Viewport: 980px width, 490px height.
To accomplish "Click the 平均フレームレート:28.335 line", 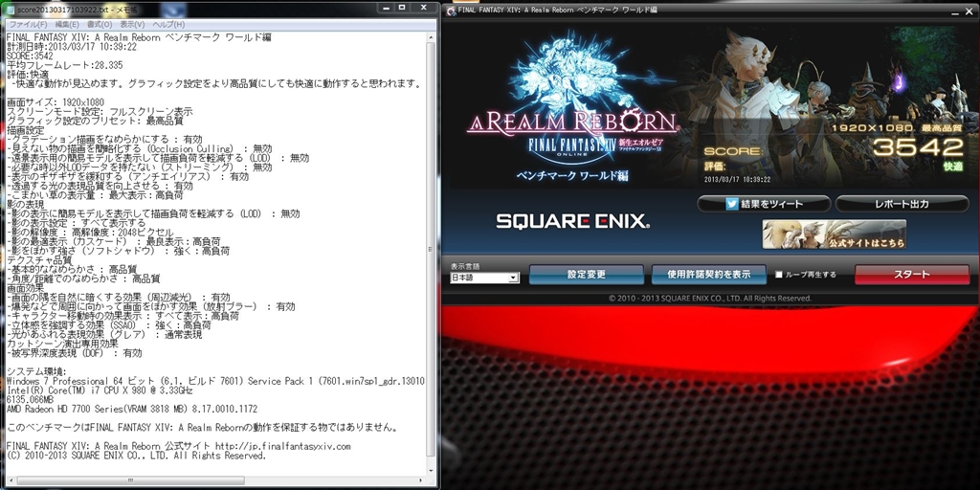I will (64, 65).
